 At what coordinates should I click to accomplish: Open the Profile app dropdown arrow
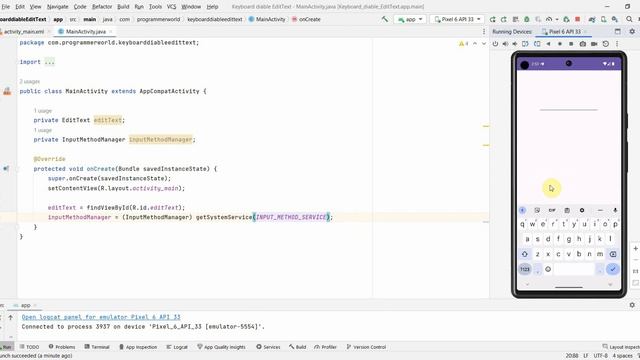pos(556,19)
